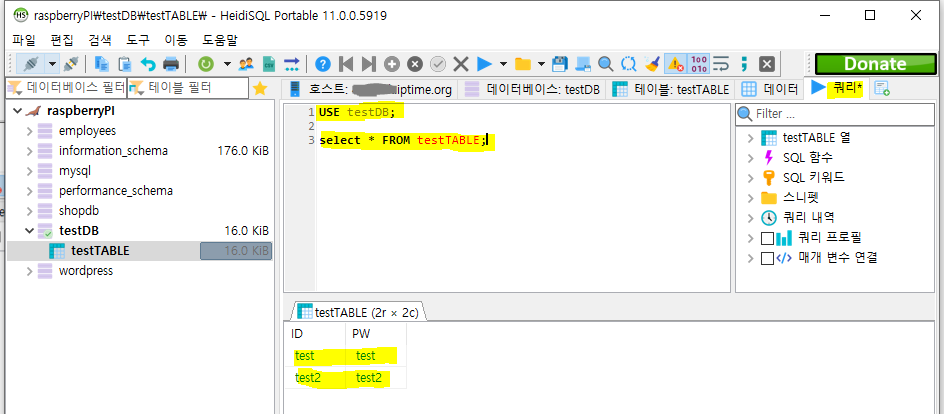This screenshot has height=414, width=944.
Task: Open the Refresh dropdown arrow
Action: 227,63
